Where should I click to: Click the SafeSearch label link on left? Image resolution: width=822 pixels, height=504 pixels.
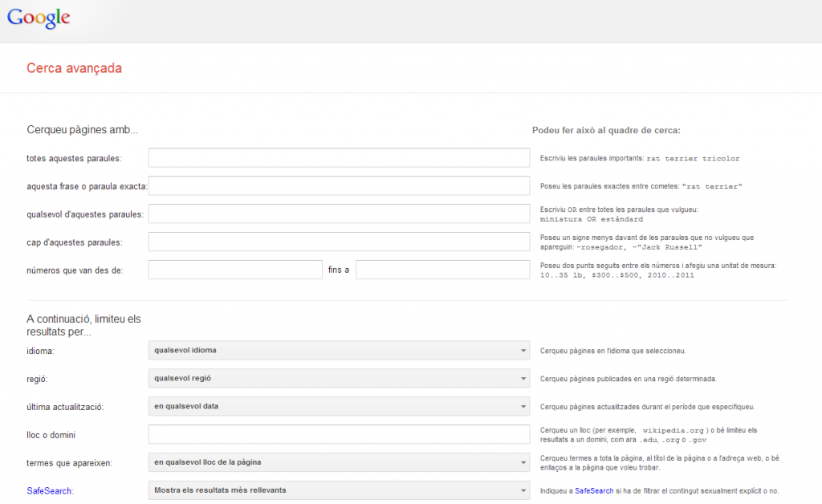click(49, 490)
